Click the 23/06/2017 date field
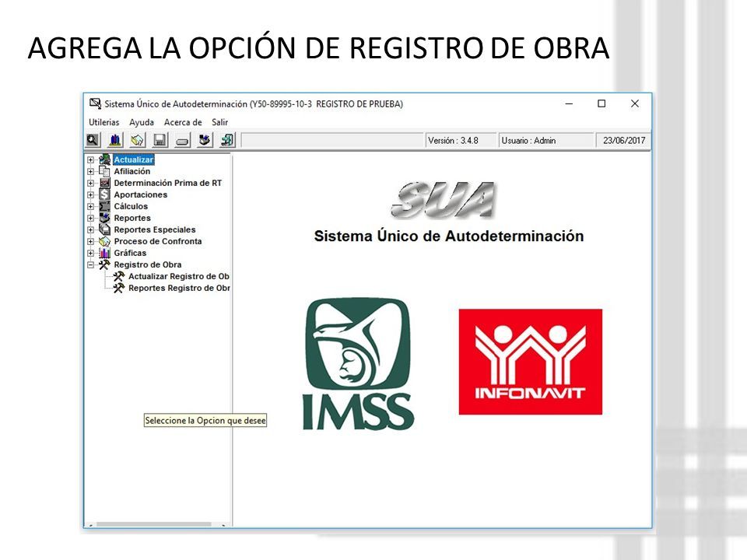The image size is (747, 560). (x=623, y=141)
